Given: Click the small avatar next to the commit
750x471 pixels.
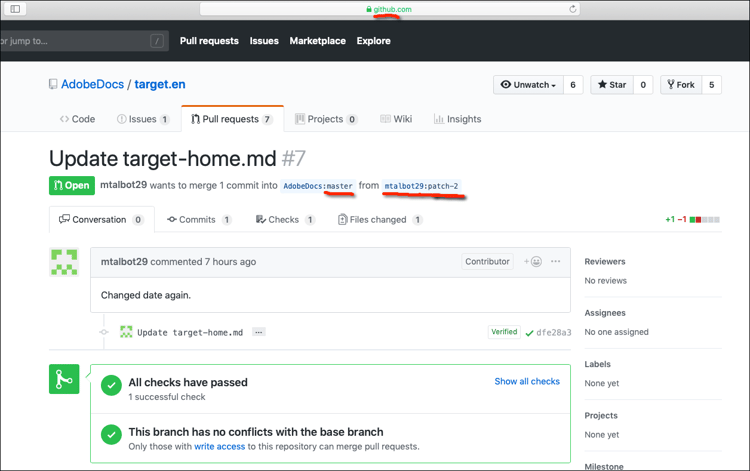Looking at the screenshot, I should (x=126, y=332).
